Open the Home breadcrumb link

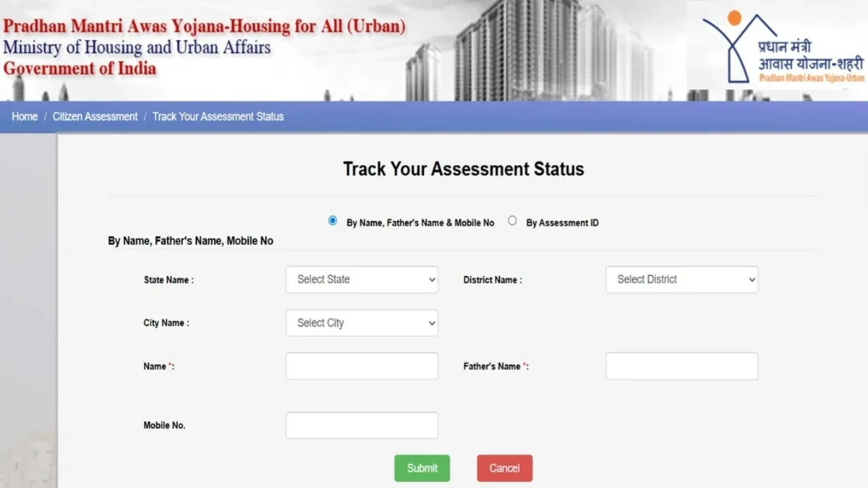tap(24, 116)
